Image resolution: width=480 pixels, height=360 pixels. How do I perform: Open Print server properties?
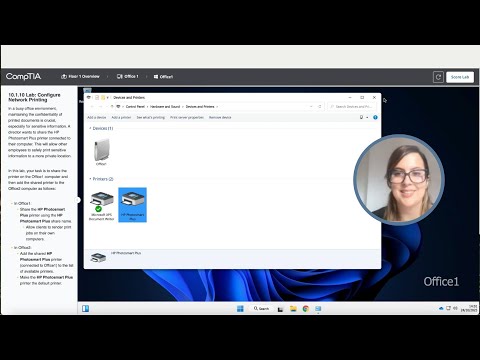[187, 117]
